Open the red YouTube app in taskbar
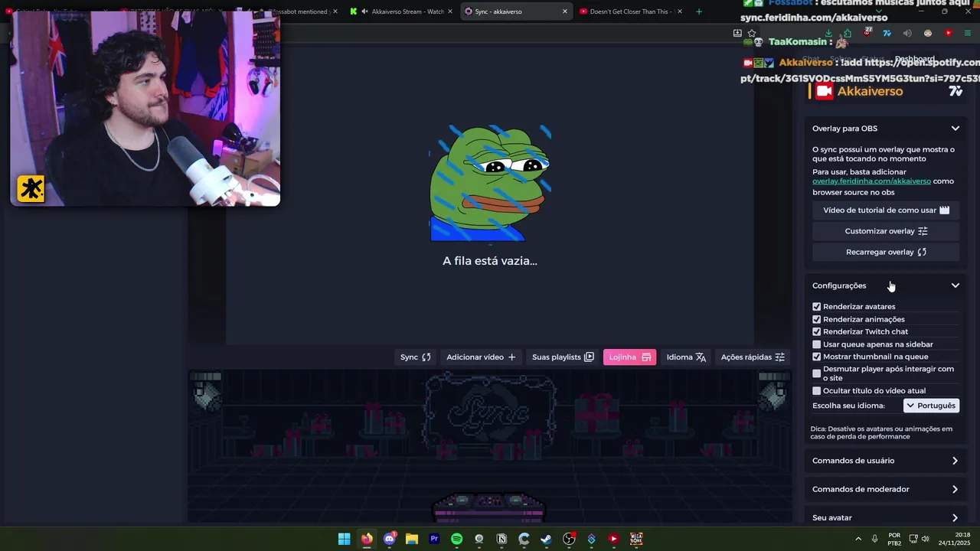The height and width of the screenshot is (551, 980). pyautogui.click(x=613, y=539)
